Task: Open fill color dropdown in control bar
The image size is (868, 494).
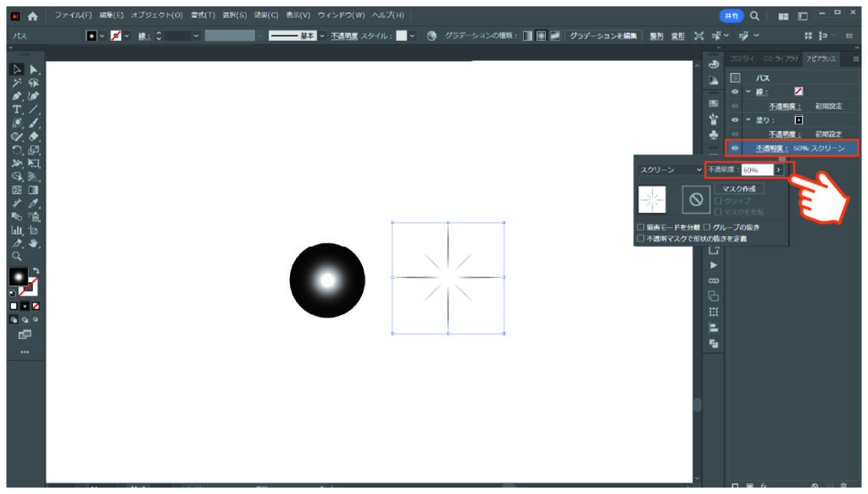Action: (102, 36)
